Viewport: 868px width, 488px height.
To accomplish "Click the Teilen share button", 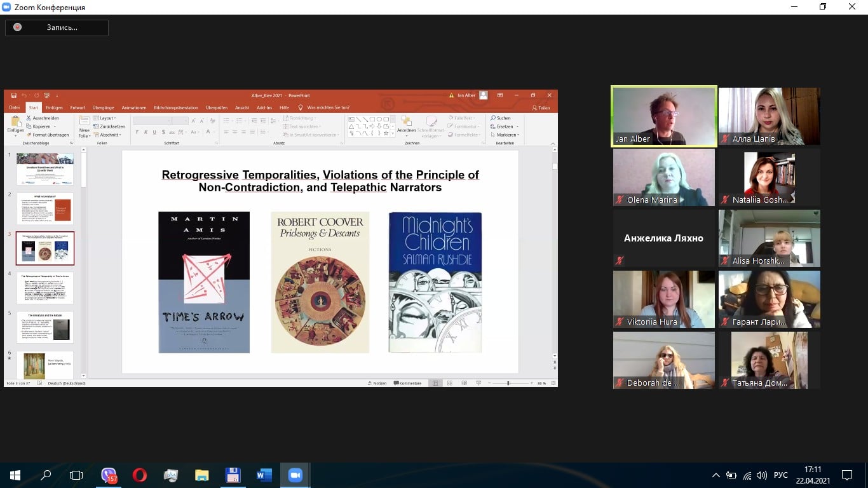I will tap(541, 107).
